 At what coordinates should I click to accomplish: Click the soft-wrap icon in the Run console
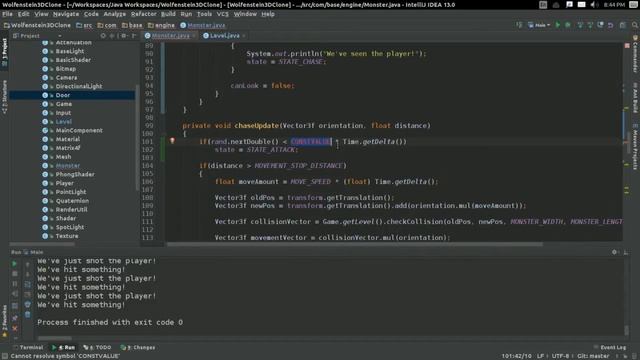click(27, 284)
